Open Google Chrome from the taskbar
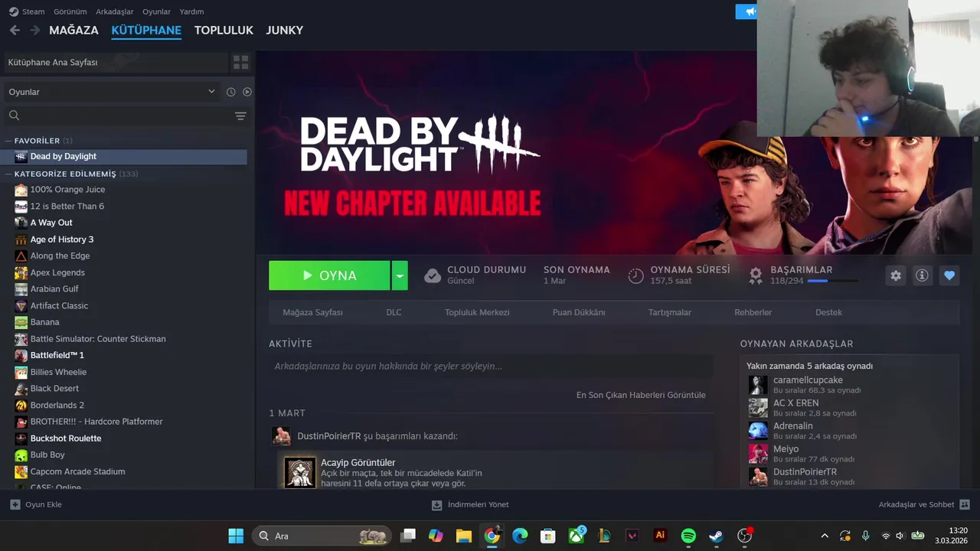The image size is (980, 551). 492,536
